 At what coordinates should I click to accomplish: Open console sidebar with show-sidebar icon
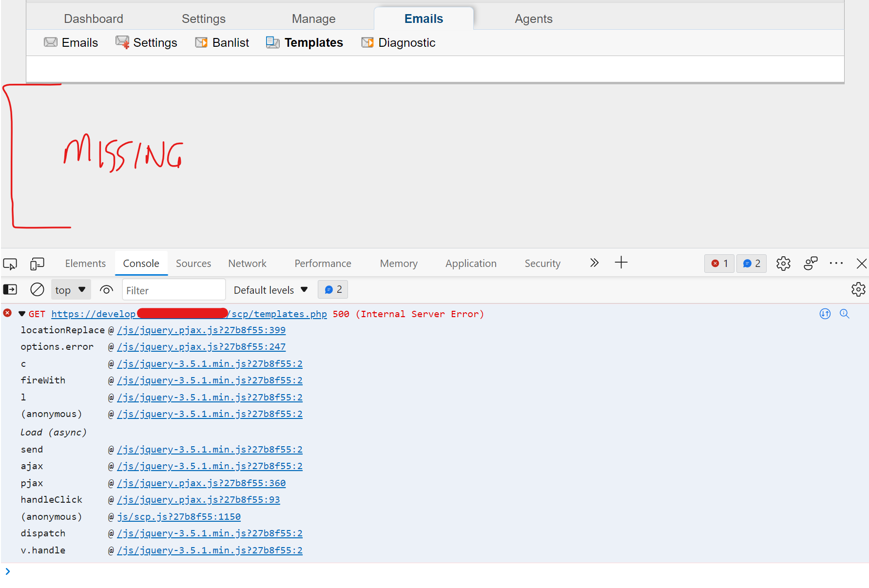coord(10,289)
